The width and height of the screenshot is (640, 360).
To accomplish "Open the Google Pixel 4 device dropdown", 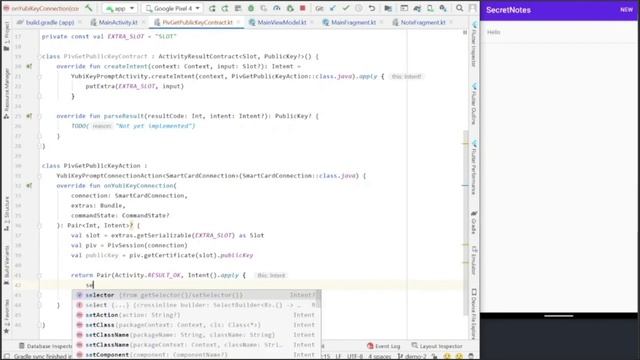I will (x=173, y=8).
